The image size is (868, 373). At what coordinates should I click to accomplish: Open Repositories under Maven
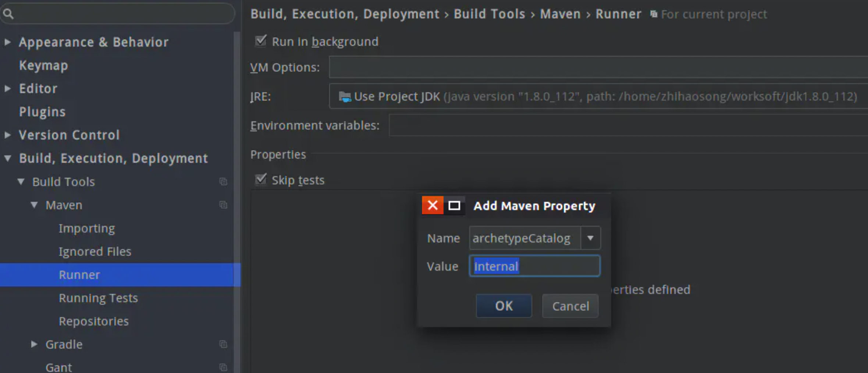[x=94, y=321]
